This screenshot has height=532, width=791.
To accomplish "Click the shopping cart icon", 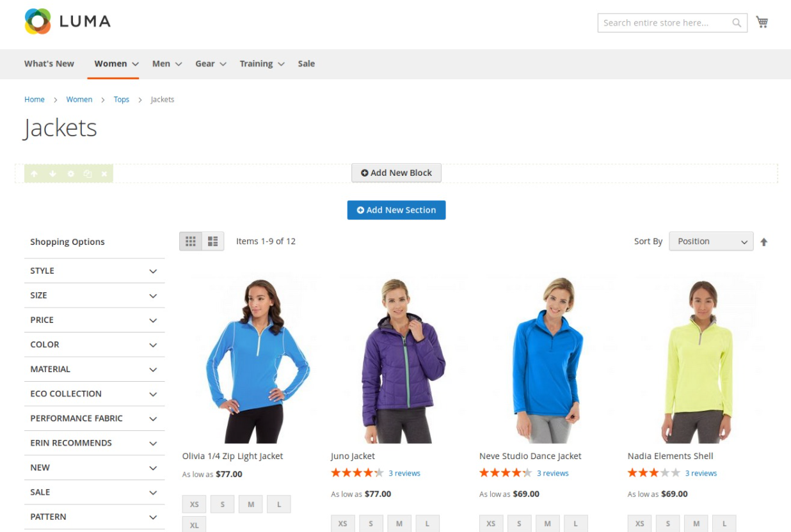I will [x=762, y=22].
